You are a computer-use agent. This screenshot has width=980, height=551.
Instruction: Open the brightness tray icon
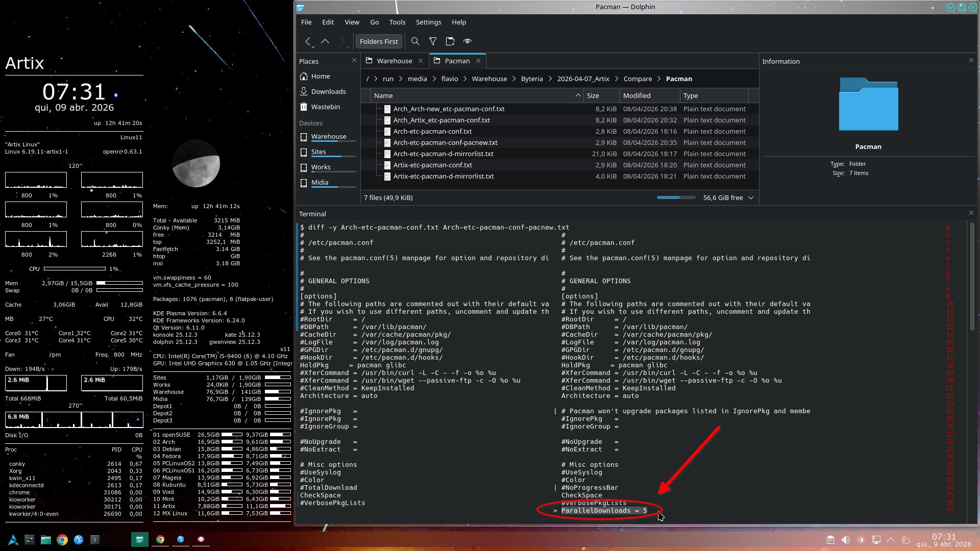pos(861,540)
